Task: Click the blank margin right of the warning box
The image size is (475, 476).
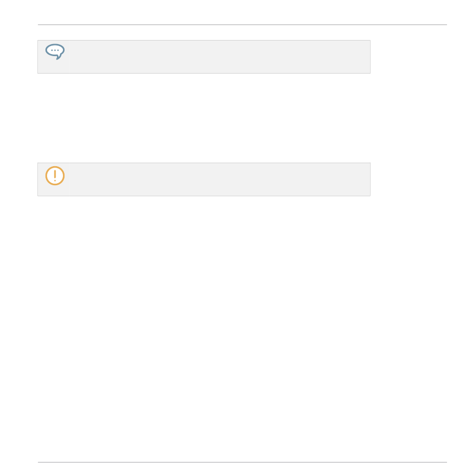Action: [409, 179]
